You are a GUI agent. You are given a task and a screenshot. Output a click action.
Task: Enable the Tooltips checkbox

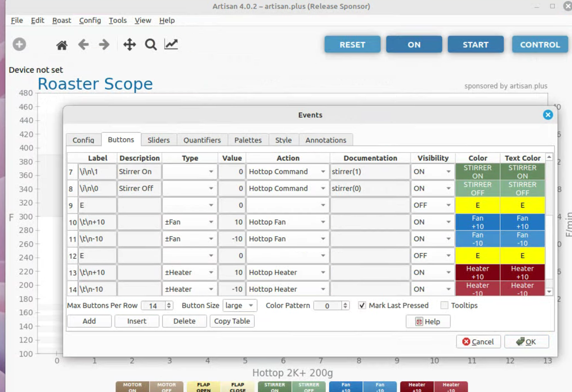[444, 305]
